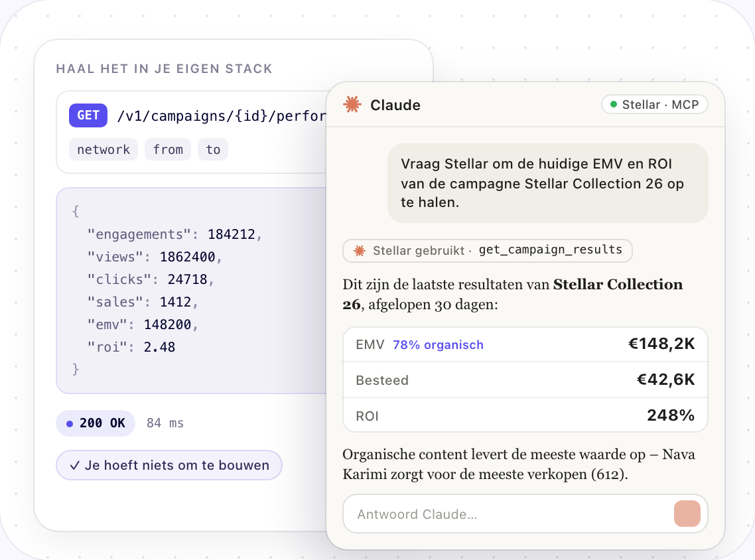Click the Besteed row value €42,6K
Screen dimensions: 755x560
[x=666, y=380]
